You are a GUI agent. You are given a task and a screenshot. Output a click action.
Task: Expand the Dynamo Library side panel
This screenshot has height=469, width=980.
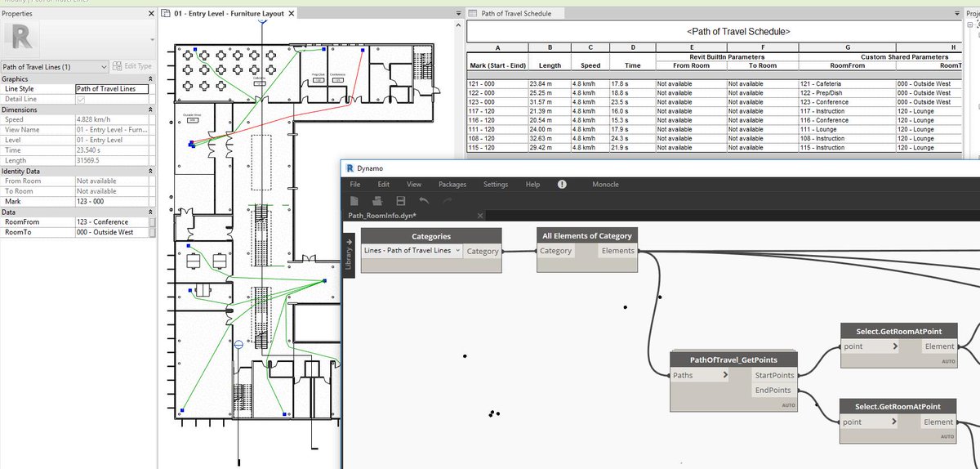(349, 255)
